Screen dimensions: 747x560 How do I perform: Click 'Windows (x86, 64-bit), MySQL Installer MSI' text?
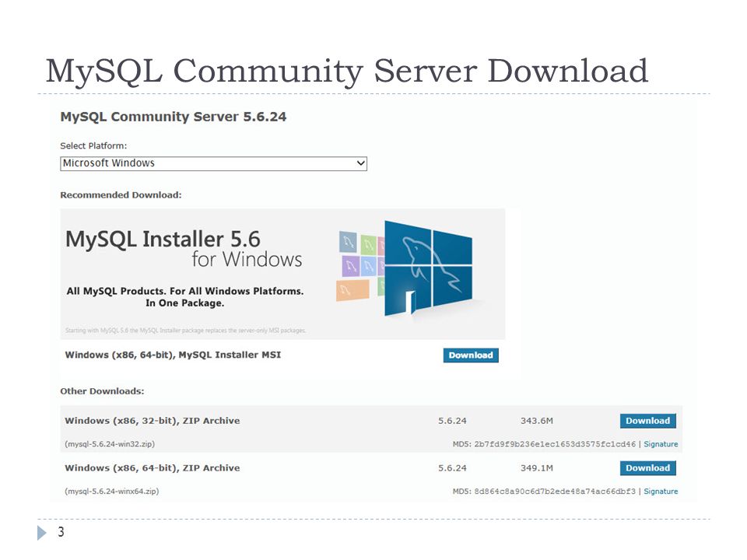(x=173, y=355)
